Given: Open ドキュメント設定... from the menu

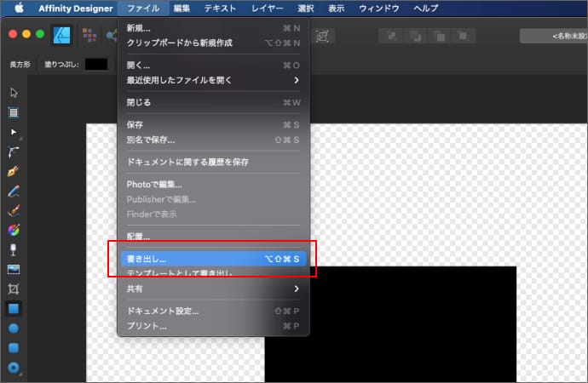Looking at the screenshot, I should click(213, 311).
